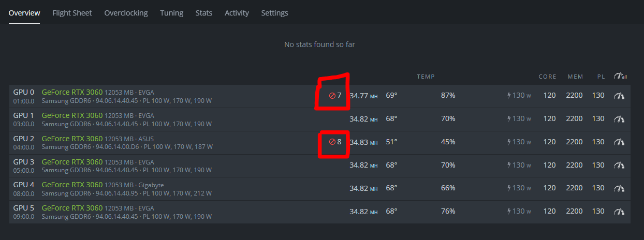Click GPU 5 overclock speedometer icon
The height and width of the screenshot is (240, 644).
click(x=619, y=212)
